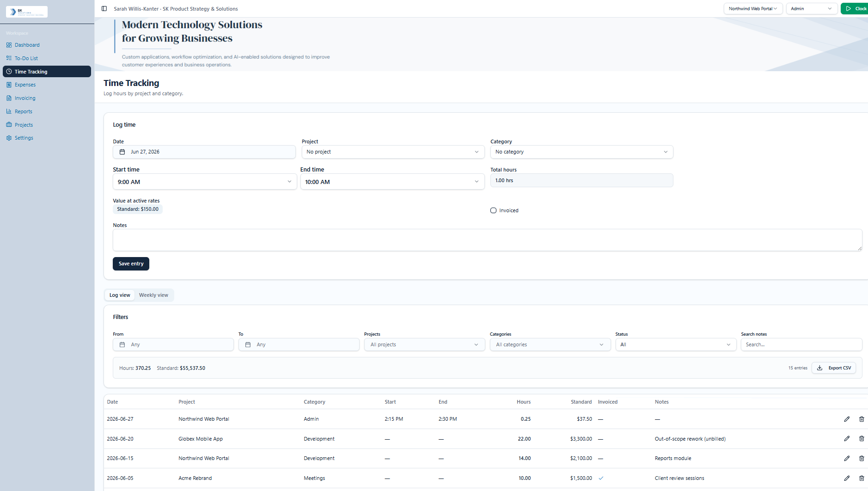Set the To date filter
The height and width of the screenshot is (491, 868).
pos(299,344)
